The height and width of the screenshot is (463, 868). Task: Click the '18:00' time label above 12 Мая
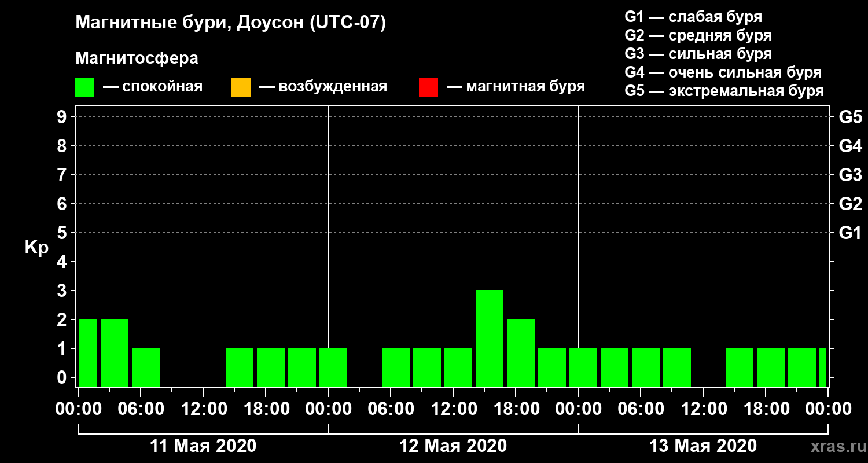(x=516, y=409)
